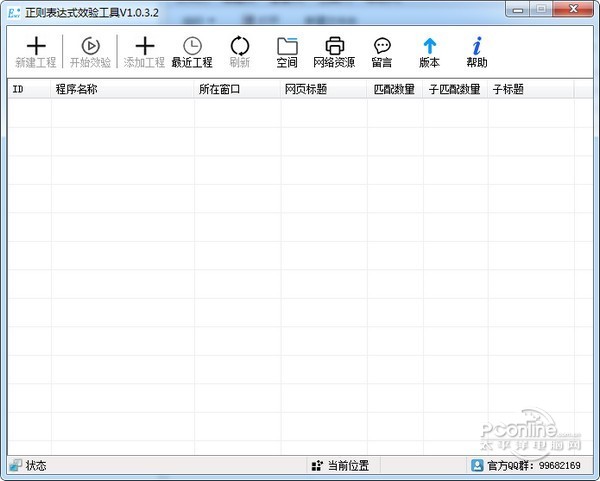Open the 空间 folder icon
This screenshot has width=600, height=481.
(287, 46)
